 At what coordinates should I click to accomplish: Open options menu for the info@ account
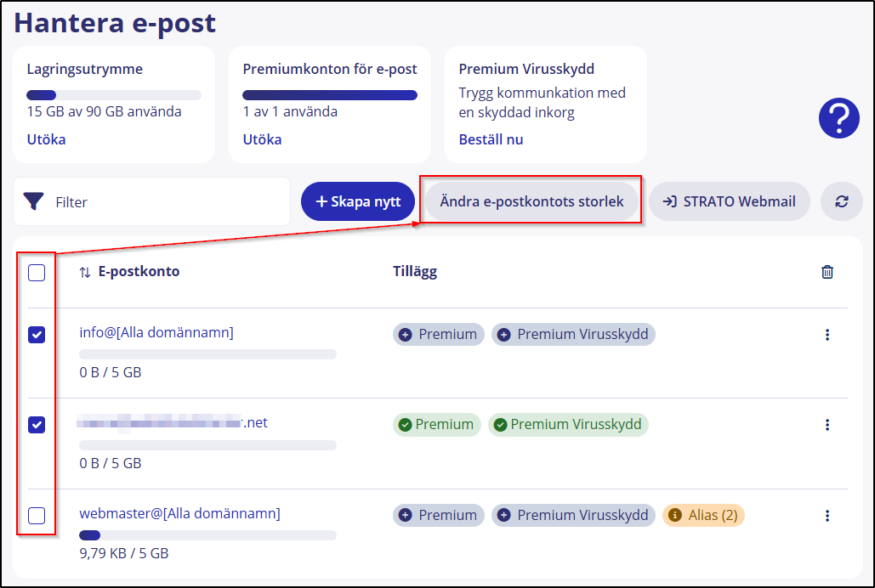[827, 336]
